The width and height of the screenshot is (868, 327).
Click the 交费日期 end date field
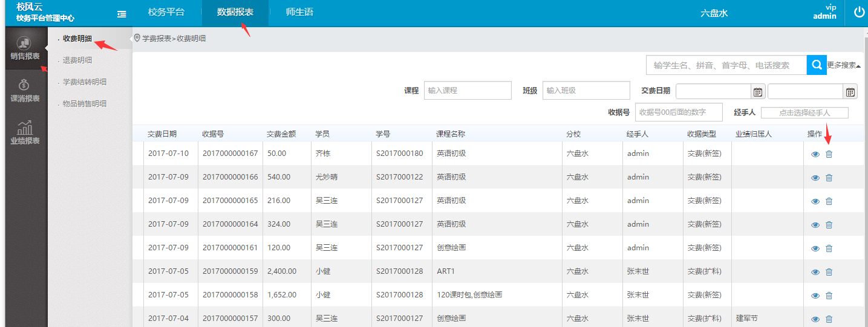(x=806, y=91)
